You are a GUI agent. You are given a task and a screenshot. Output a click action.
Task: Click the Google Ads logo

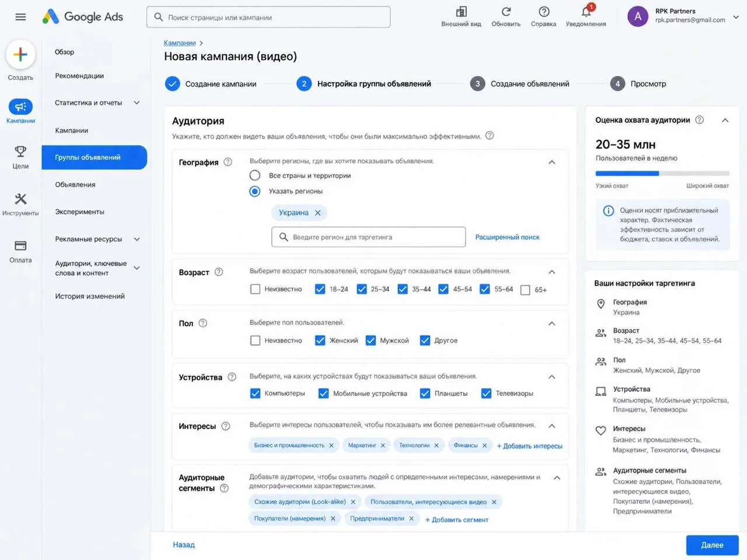click(x=82, y=16)
